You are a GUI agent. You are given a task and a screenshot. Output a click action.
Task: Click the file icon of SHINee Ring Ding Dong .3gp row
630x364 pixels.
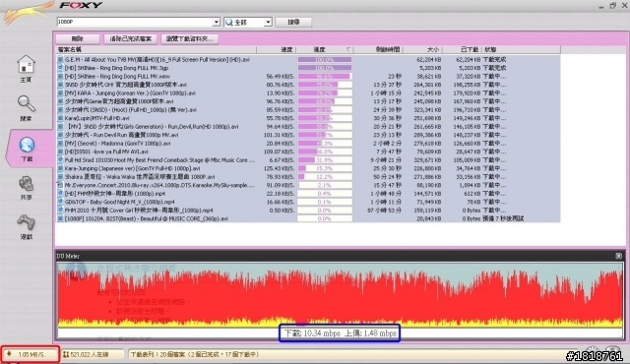[60, 68]
